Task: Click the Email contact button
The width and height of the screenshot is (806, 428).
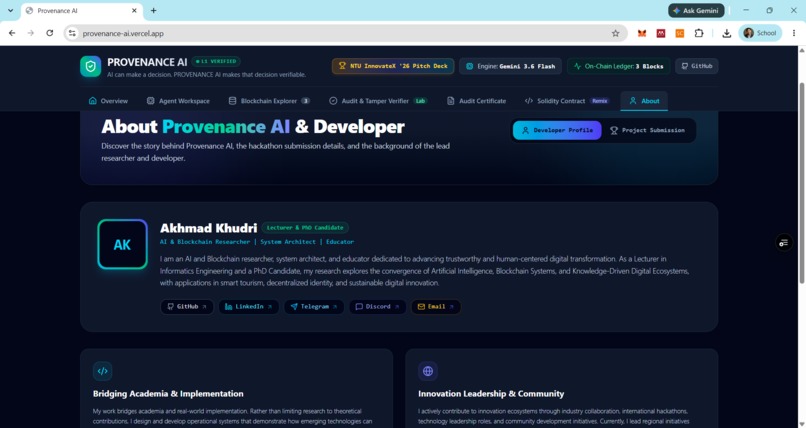Action: tap(436, 307)
